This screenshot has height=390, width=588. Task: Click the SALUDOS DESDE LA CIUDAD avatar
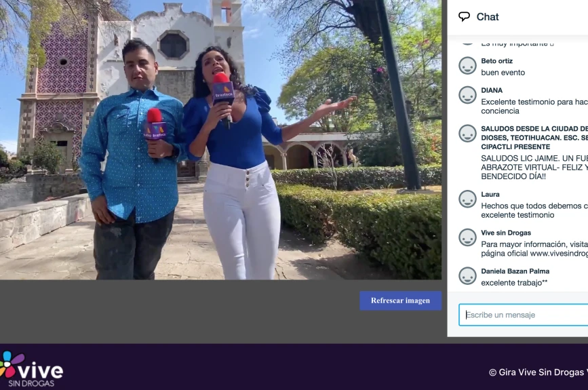(468, 133)
